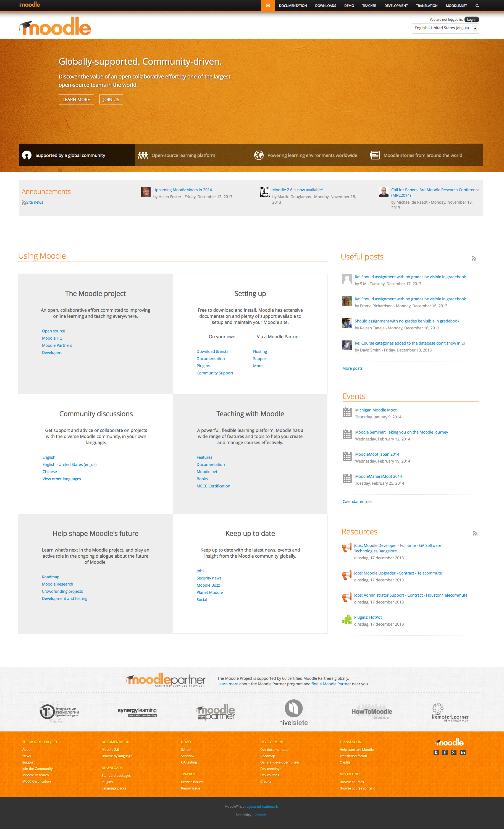Open LinkedIn icon in footer

(463, 752)
